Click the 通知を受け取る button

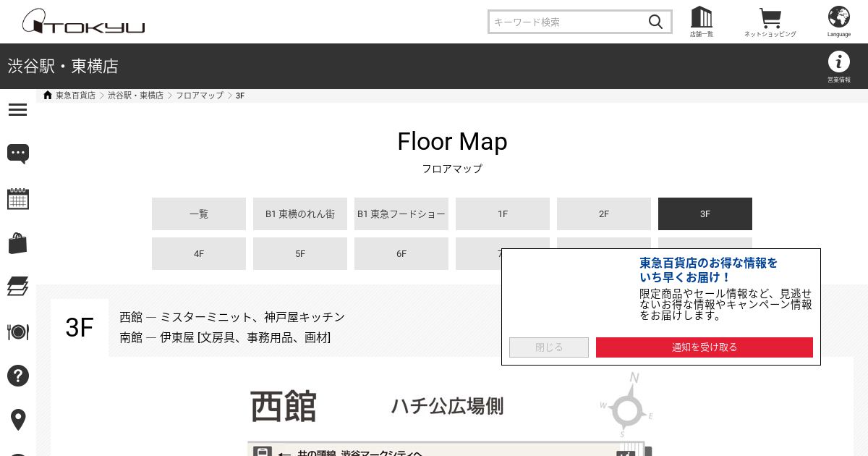705,347
